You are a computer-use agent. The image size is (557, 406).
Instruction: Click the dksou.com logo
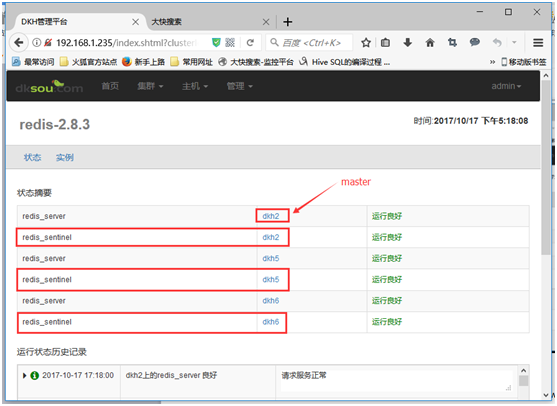pyautogui.click(x=49, y=86)
